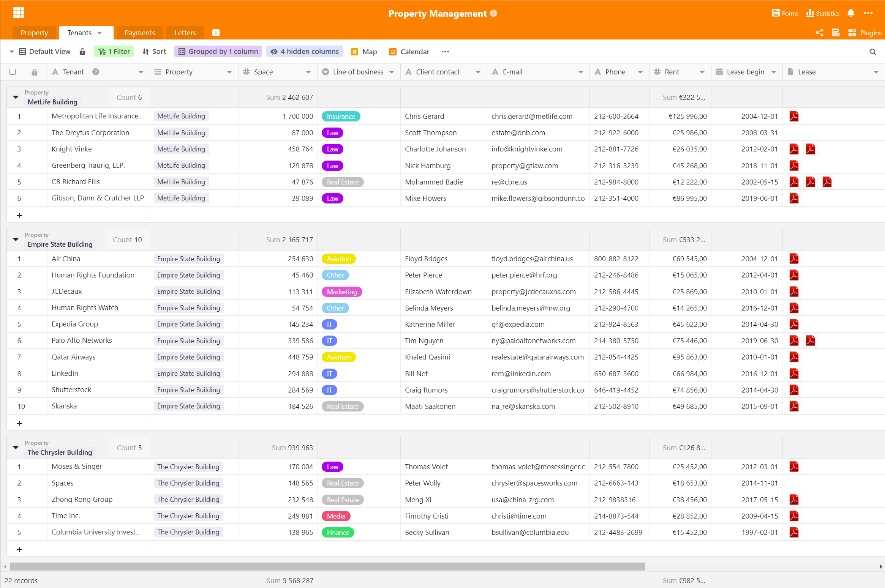Open the Statistics menu
This screenshot has width=885, height=588.
coord(823,13)
